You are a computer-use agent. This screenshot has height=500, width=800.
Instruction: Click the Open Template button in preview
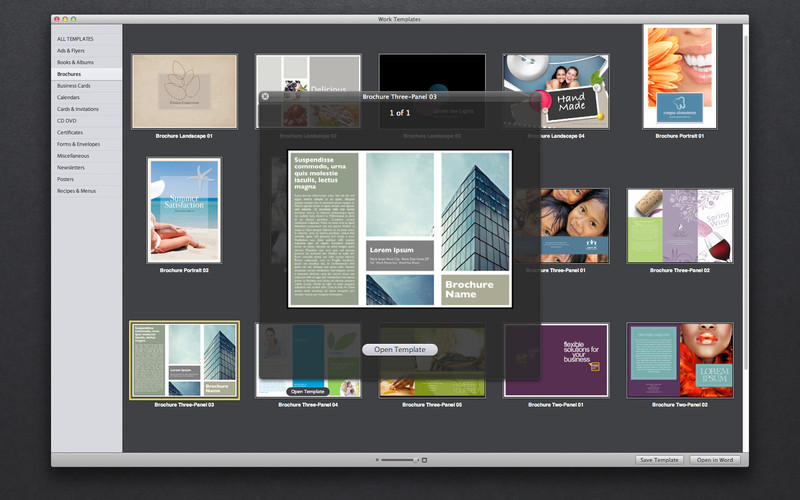point(400,349)
